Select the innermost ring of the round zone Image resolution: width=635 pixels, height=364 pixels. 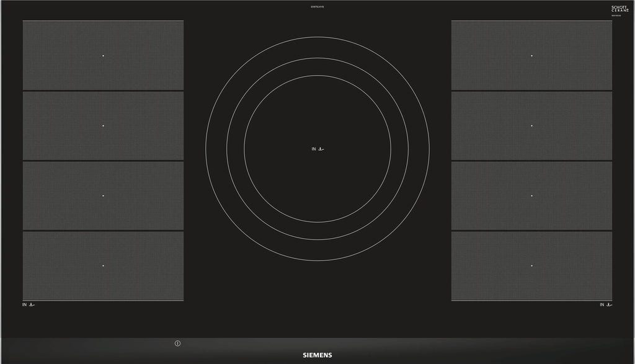317,149
